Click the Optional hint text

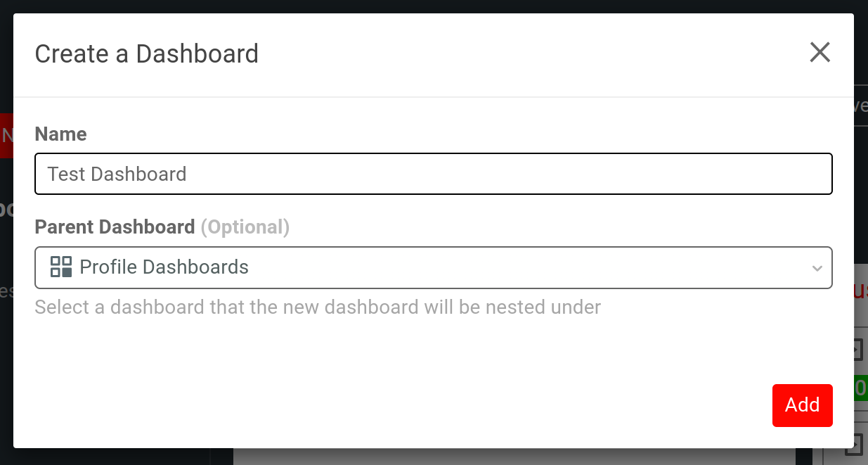(x=245, y=227)
